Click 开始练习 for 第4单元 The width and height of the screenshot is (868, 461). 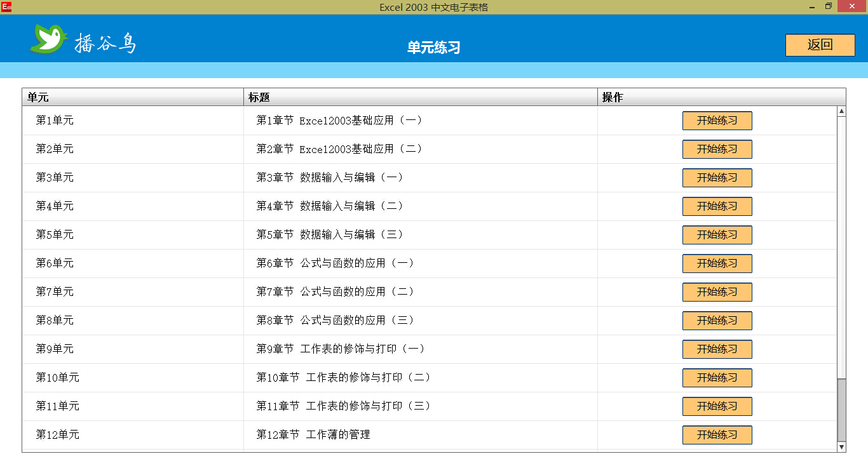(x=717, y=206)
